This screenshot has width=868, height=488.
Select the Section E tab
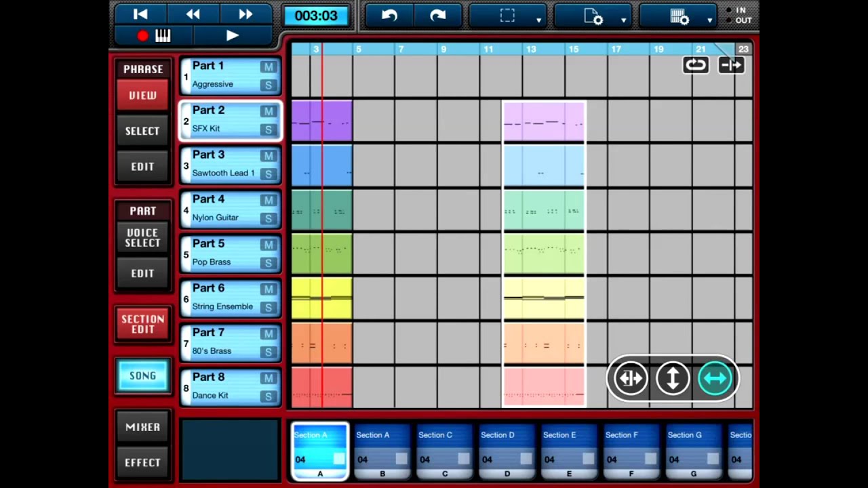pos(569,451)
